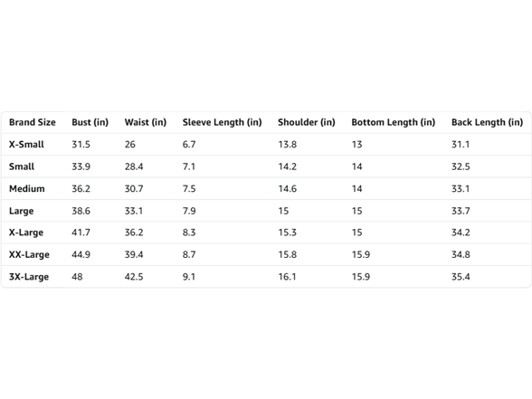This screenshot has width=532, height=399.
Task: Select the X-Large bust value 41.7
Action: click(81, 233)
